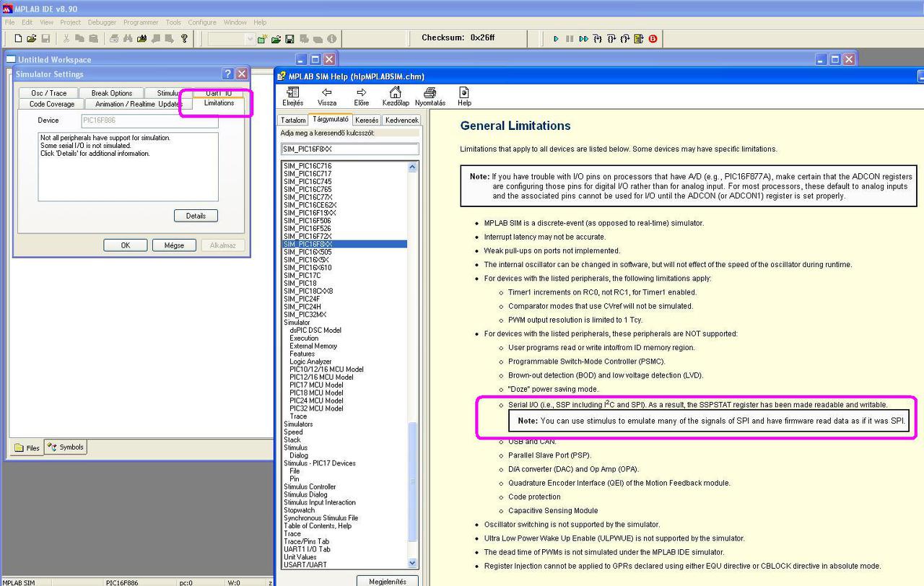
Task: Select Synchronous Stimulus File index entry
Action: (x=321, y=518)
